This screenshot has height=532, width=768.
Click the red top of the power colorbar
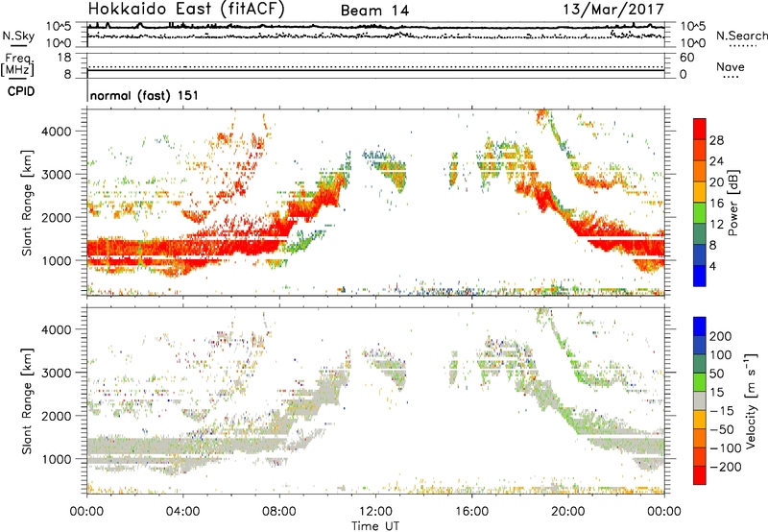[700, 129]
